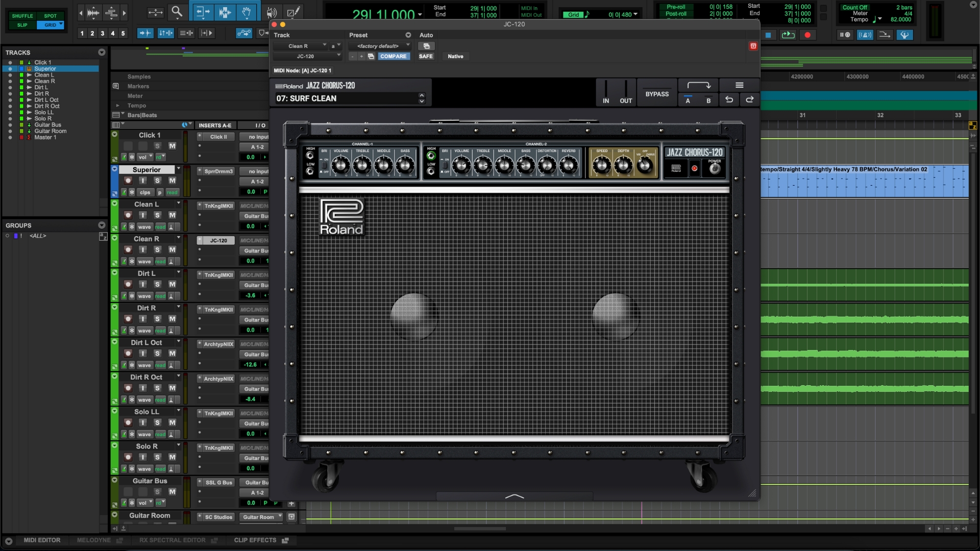Record-arm the Solo LL track
Viewport: 980px width, 551px height.
click(128, 422)
